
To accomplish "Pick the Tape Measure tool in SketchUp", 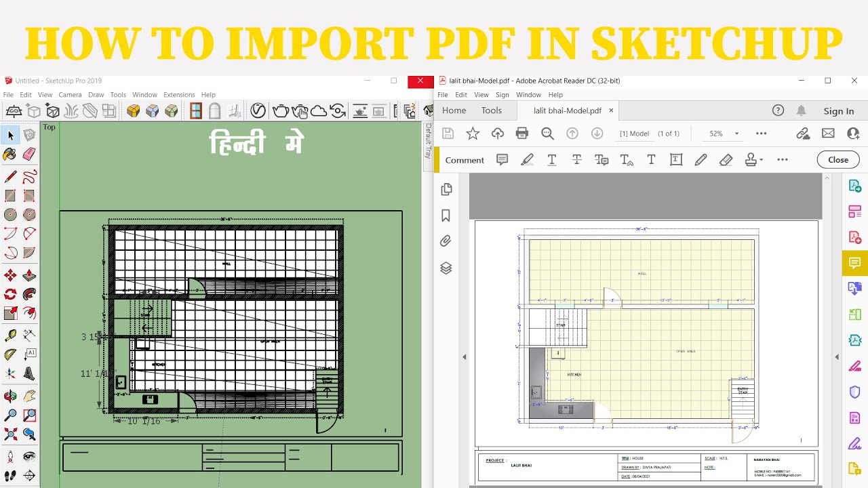I will point(10,335).
